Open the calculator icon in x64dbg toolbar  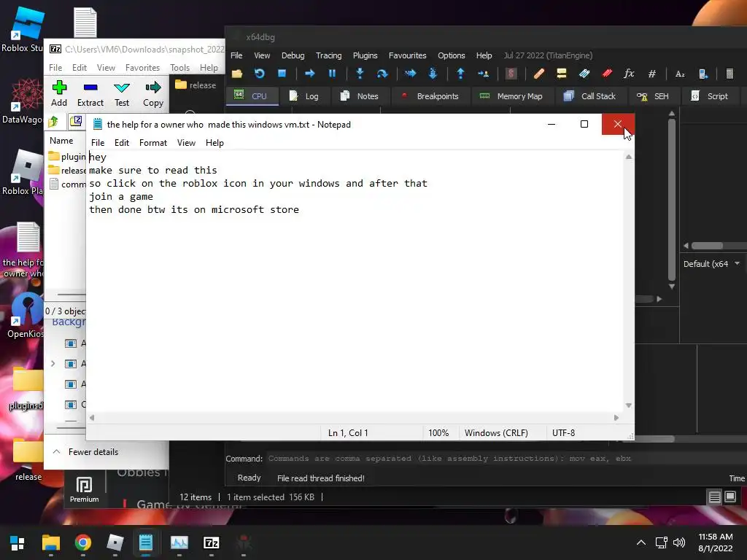click(x=729, y=74)
